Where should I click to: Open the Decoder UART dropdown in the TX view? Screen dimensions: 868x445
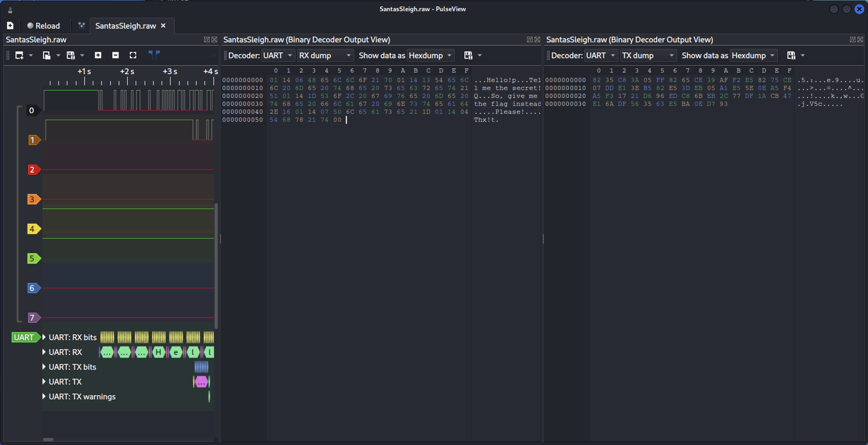(x=601, y=55)
